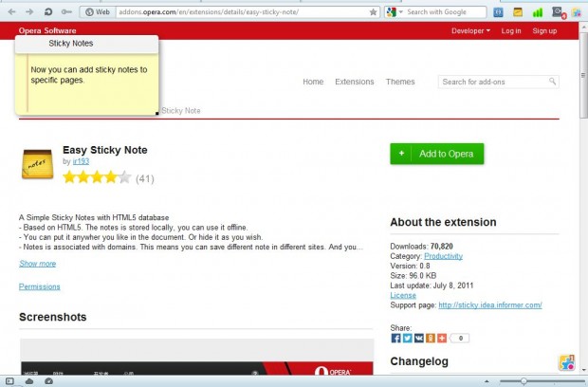Screen dimensions: 588x387
Task: Click the Last update: July 8, 2011 text
Action: [x=432, y=286]
